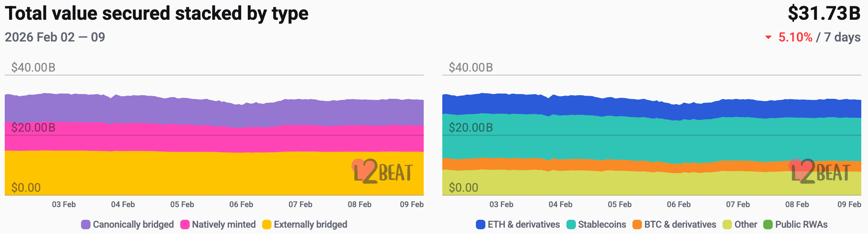Click the Public RWAs legend label
This screenshot has height=234, width=868.
click(801, 225)
